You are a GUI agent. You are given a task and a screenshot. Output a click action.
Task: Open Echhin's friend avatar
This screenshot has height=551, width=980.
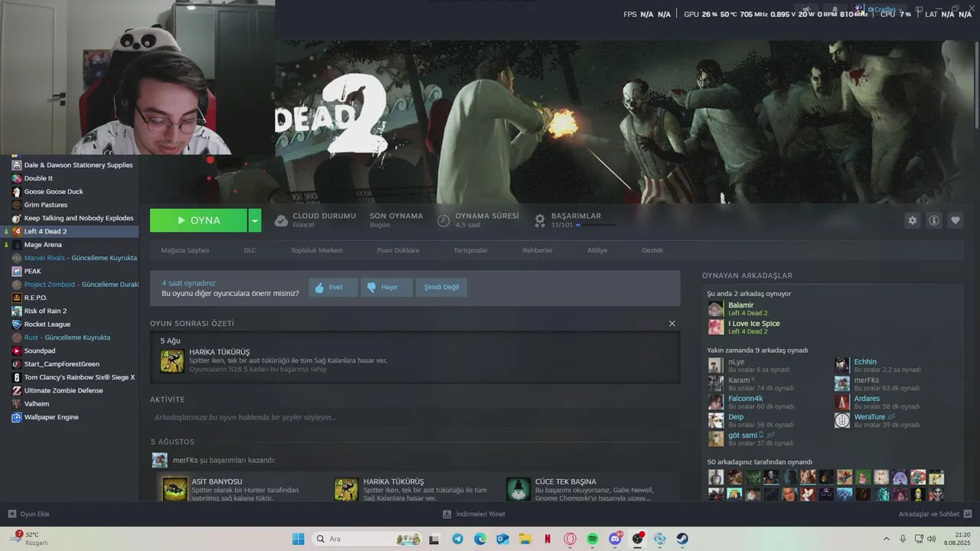[x=842, y=365]
